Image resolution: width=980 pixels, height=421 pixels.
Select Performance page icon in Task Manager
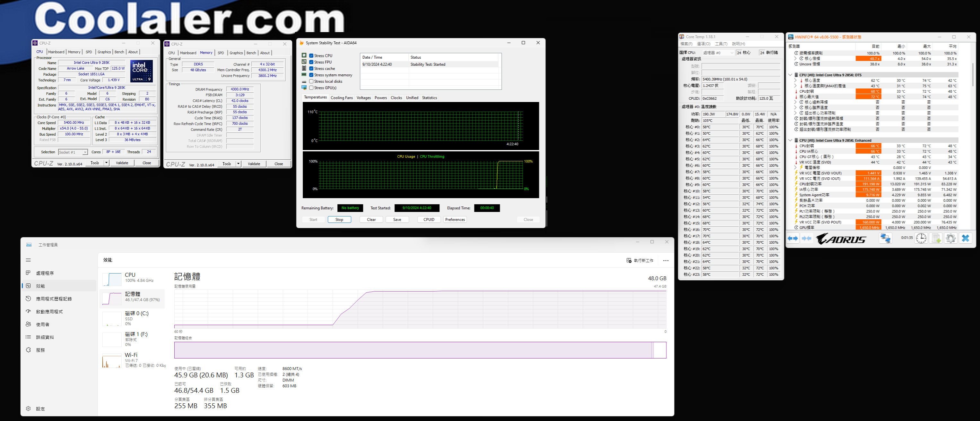[x=28, y=286]
